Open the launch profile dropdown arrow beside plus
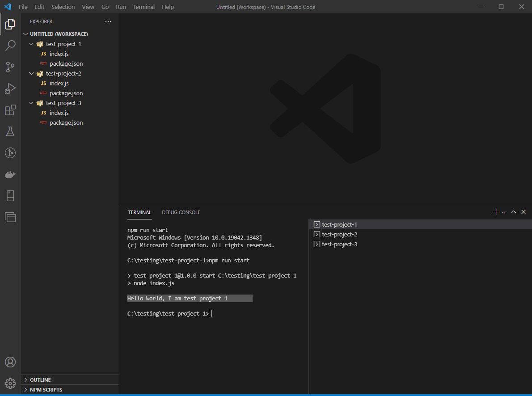The width and height of the screenshot is (532, 396). click(x=503, y=212)
